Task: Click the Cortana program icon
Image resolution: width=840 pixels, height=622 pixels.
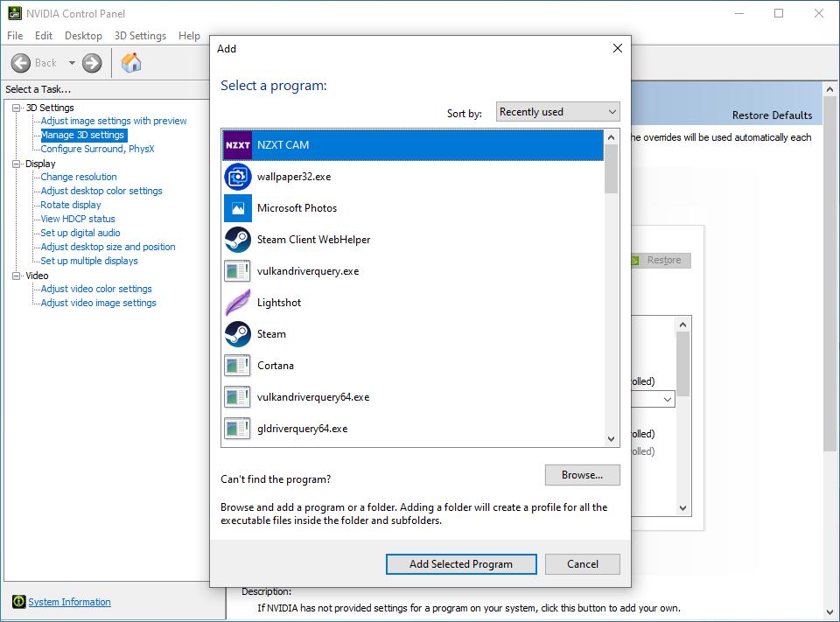Action: click(237, 366)
